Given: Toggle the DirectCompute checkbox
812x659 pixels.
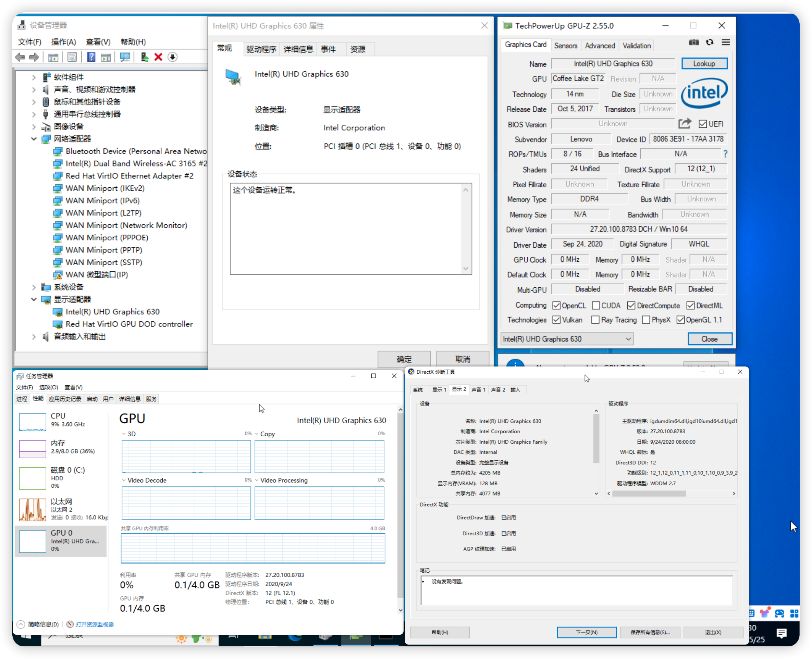Looking at the screenshot, I should [632, 306].
